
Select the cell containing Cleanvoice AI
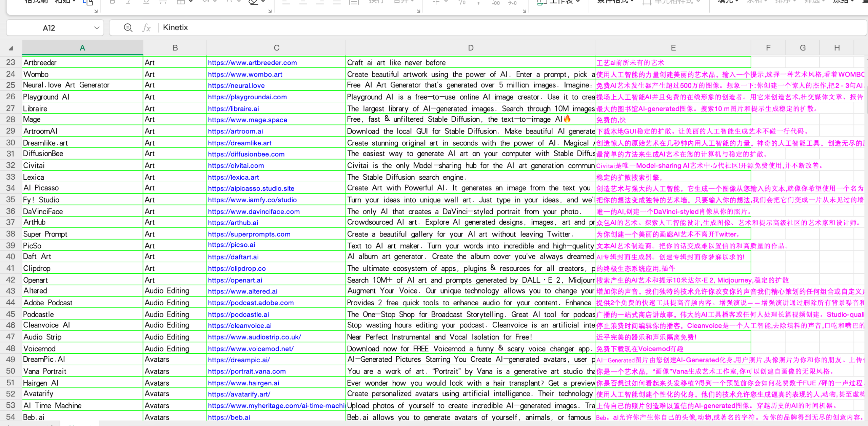pyautogui.click(x=82, y=325)
